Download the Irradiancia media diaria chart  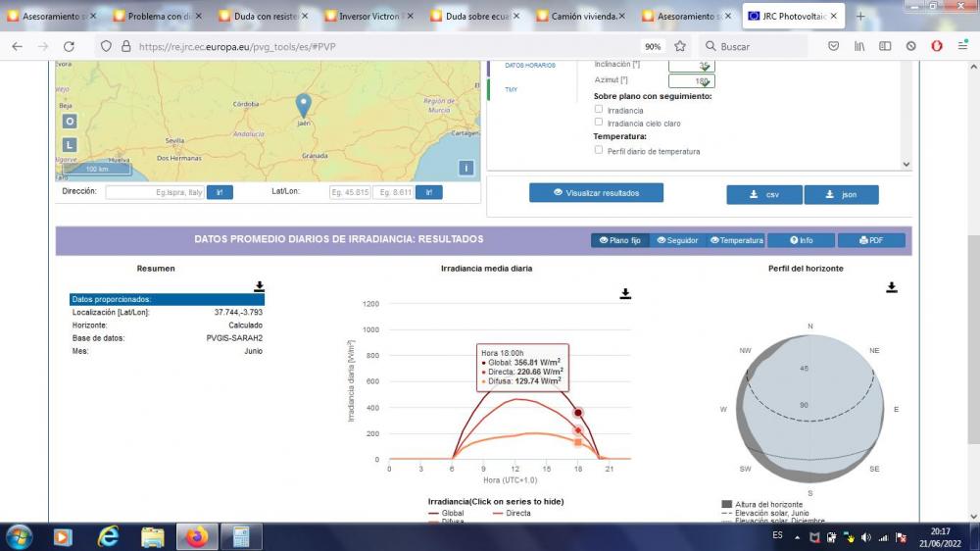[x=625, y=293]
